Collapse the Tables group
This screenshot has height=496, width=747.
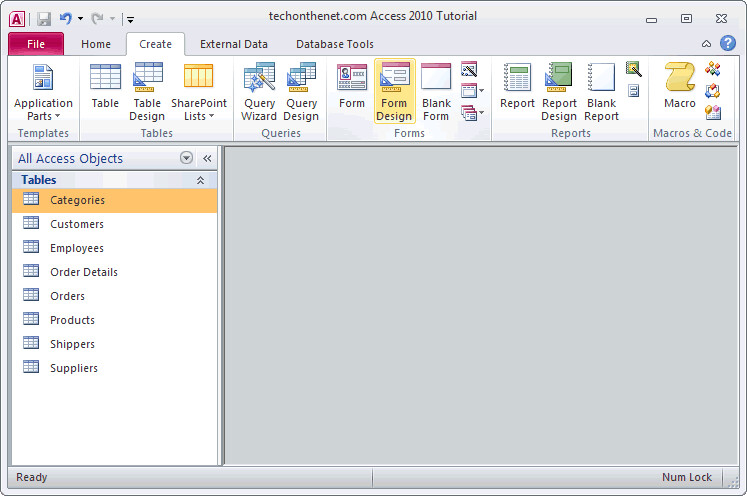[x=201, y=180]
